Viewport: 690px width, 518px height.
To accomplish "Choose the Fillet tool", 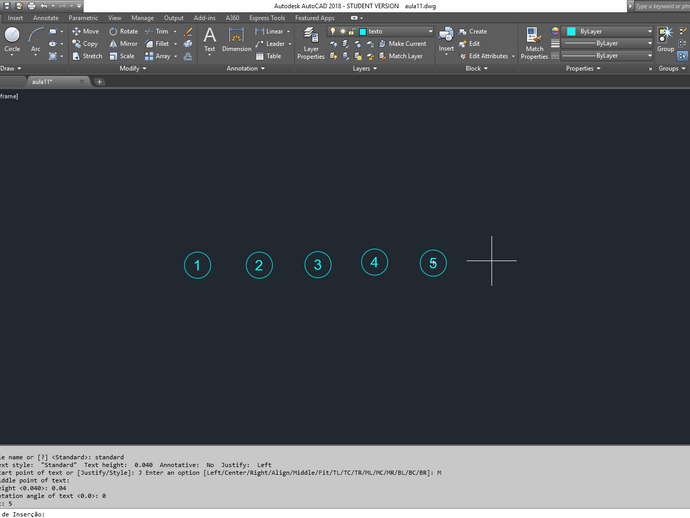I will (157, 44).
